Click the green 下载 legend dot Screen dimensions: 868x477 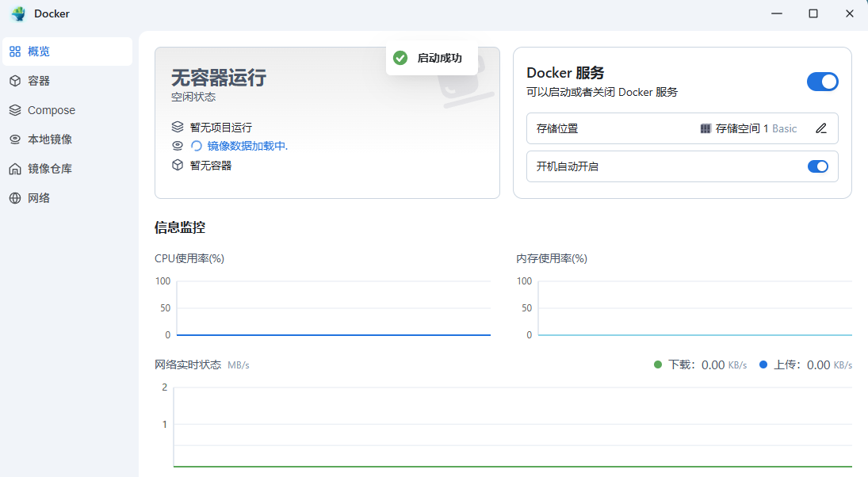click(656, 364)
